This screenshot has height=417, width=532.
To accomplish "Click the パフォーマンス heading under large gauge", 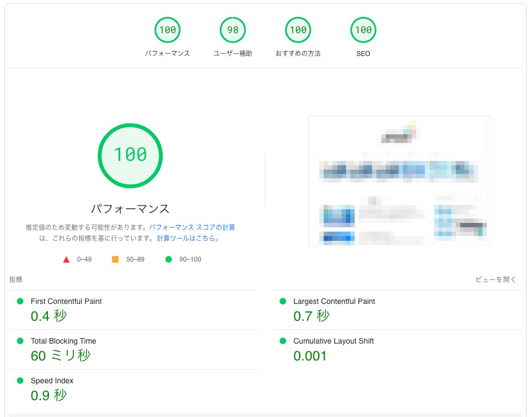I will tap(131, 209).
